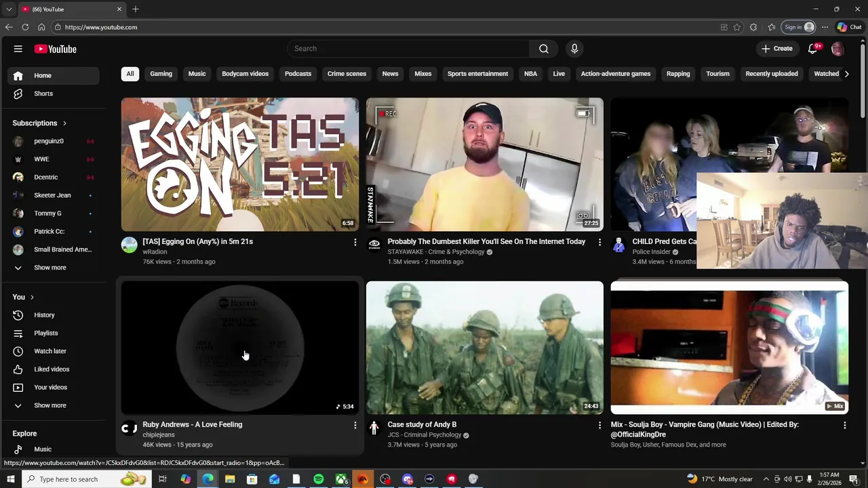Image resolution: width=868 pixels, height=488 pixels.
Task: Click the YouTube logo
Action: 55,49
